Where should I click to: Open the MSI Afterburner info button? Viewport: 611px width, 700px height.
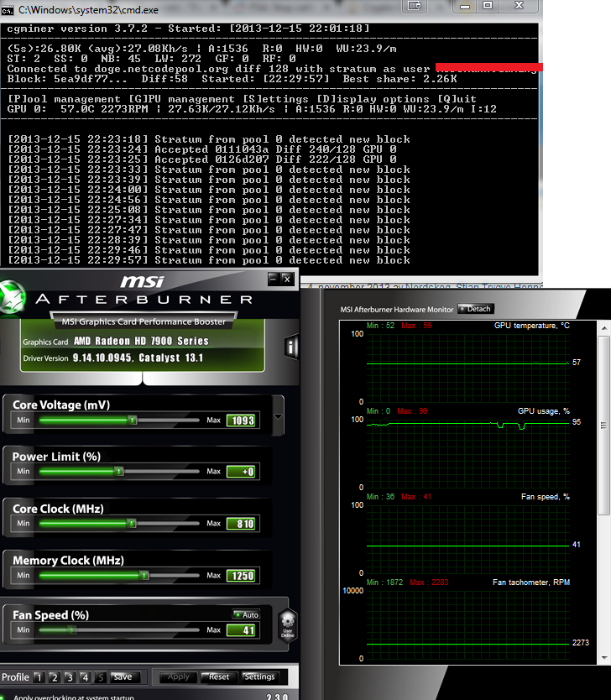tap(291, 347)
